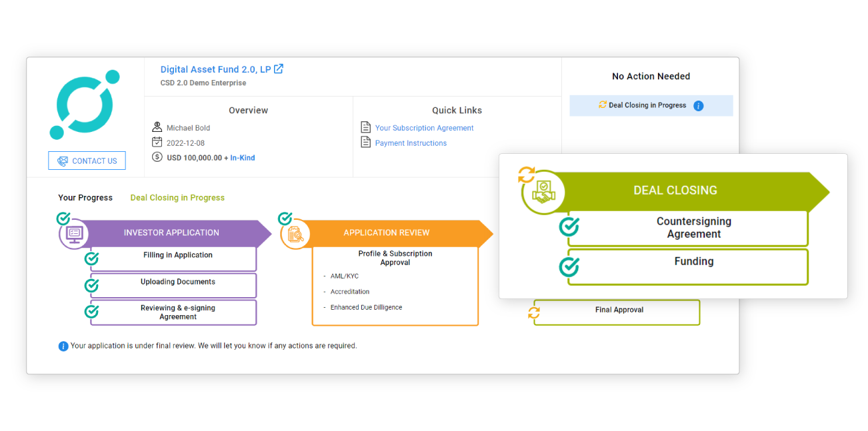
Task: Click the info icon beside the final review message
Action: (63, 346)
